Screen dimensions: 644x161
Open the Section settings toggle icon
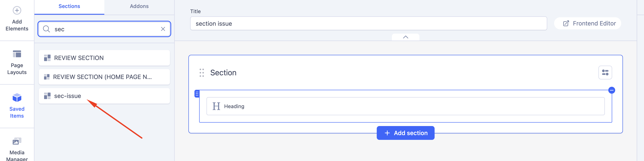(605, 73)
